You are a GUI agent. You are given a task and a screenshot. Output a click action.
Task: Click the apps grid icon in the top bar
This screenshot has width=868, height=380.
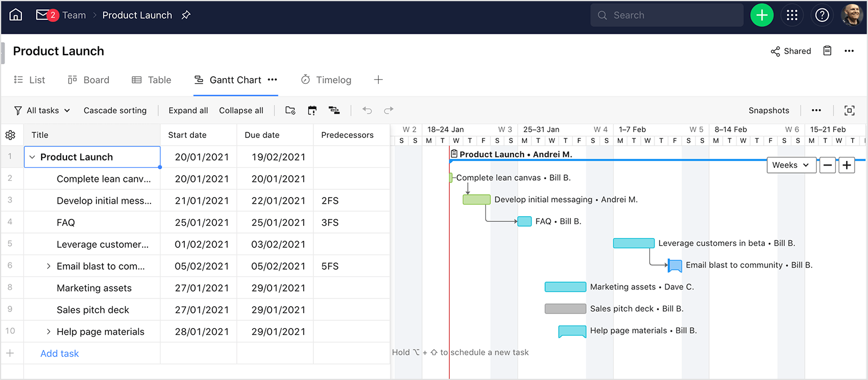point(792,15)
